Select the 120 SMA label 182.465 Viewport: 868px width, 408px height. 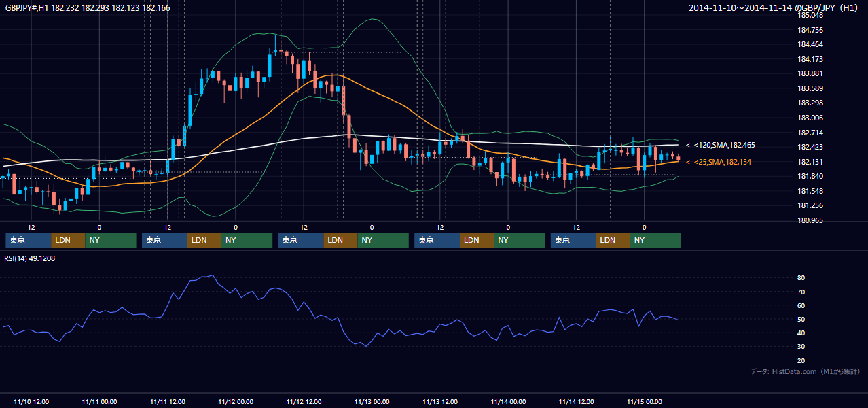(x=721, y=145)
